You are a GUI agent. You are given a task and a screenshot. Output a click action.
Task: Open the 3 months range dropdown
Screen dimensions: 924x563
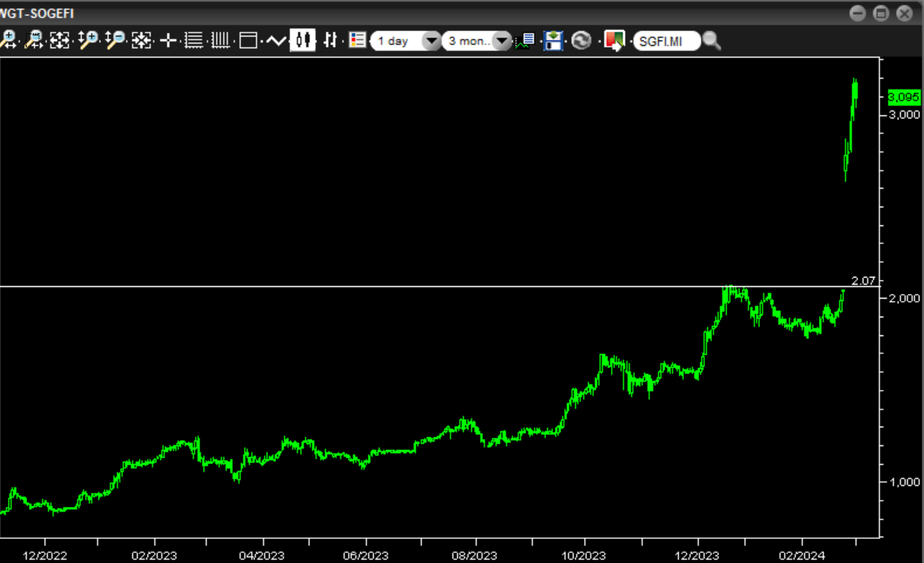[x=477, y=41]
